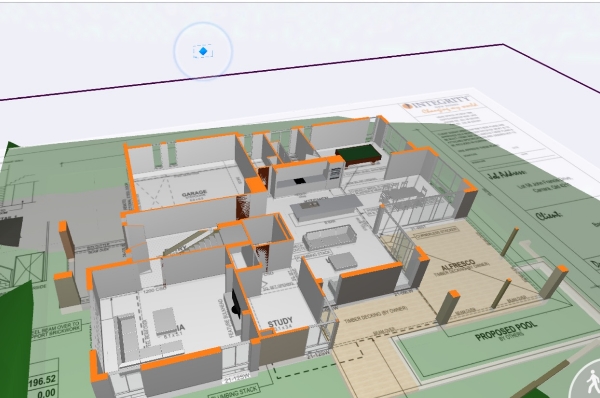Select the staircase in the hallway
The image size is (600, 398).
point(188,241)
